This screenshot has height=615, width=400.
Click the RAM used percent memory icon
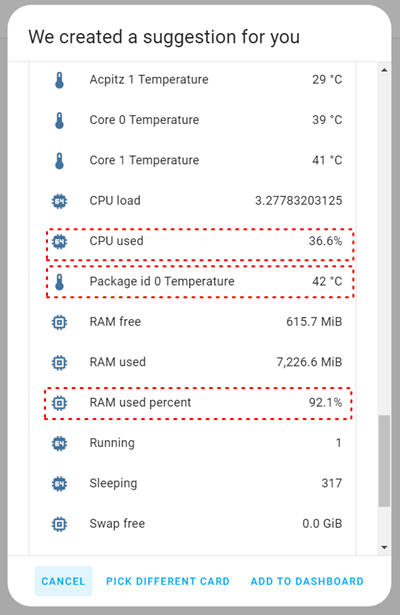[x=59, y=403]
